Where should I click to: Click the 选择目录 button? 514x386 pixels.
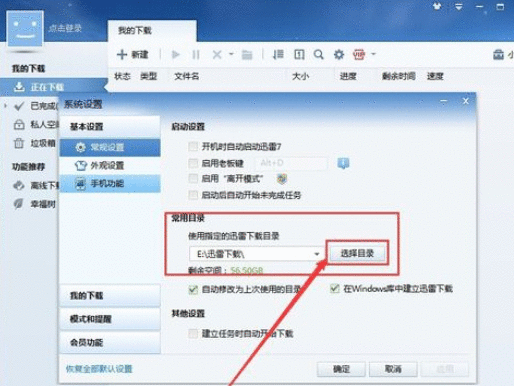pos(357,253)
